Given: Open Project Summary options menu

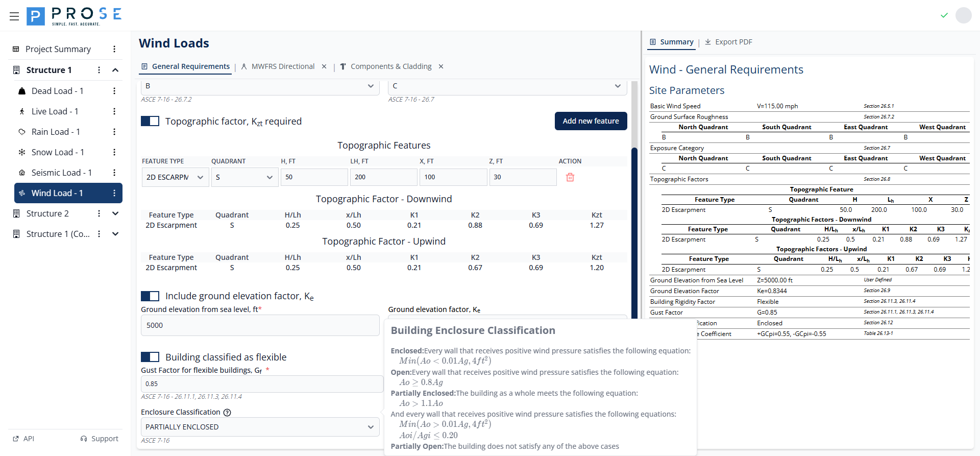Looking at the screenshot, I should point(114,49).
